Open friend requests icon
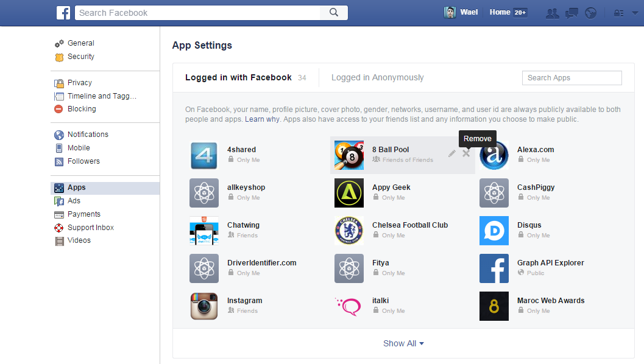The image size is (644, 364). coord(553,13)
